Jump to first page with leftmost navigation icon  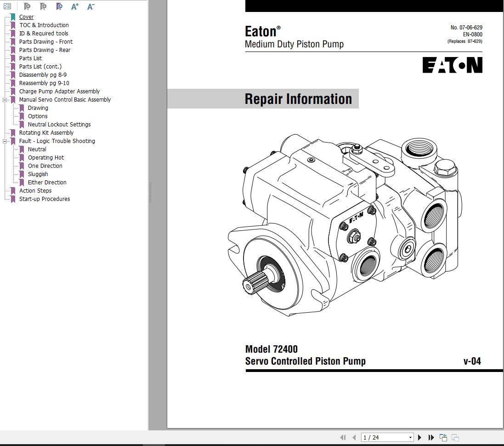[x=343, y=437]
